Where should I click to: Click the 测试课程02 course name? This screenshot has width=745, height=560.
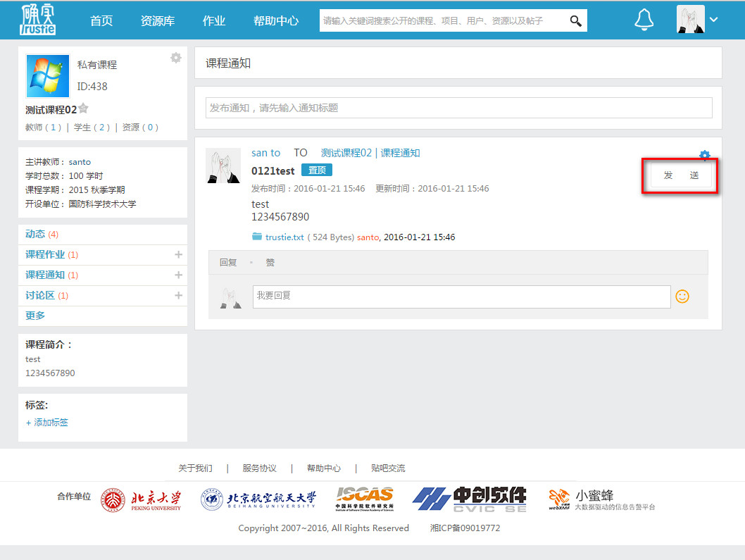[51, 110]
